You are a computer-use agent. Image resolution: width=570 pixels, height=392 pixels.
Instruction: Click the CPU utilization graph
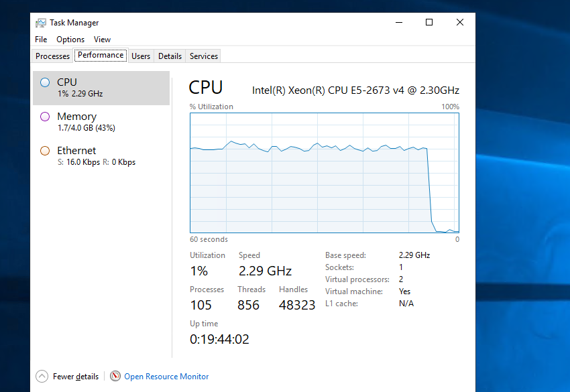(325, 172)
